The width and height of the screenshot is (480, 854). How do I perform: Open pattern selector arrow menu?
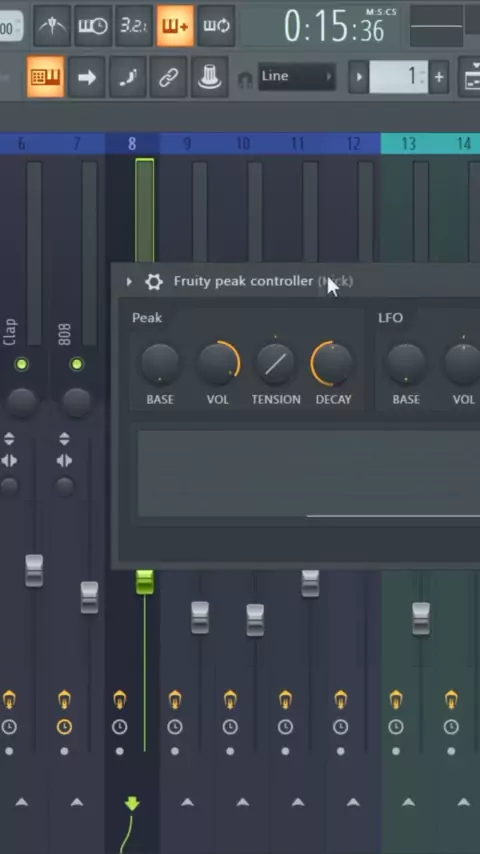(x=359, y=77)
